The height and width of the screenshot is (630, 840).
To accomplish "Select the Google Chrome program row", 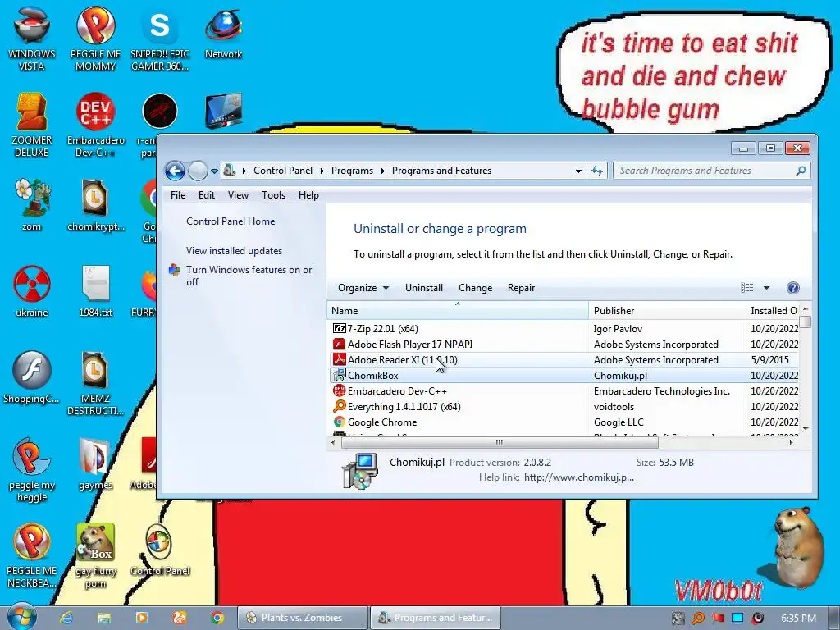I will click(564, 422).
